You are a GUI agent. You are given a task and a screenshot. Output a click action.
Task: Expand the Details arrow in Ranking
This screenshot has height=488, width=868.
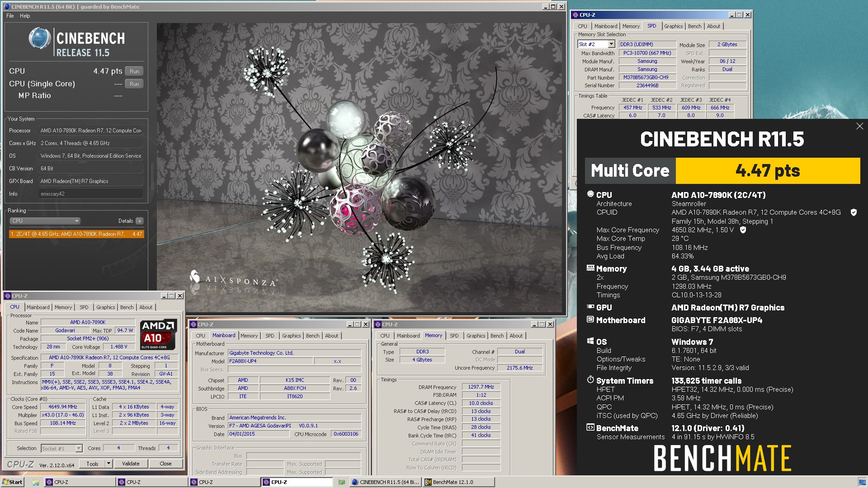point(139,221)
